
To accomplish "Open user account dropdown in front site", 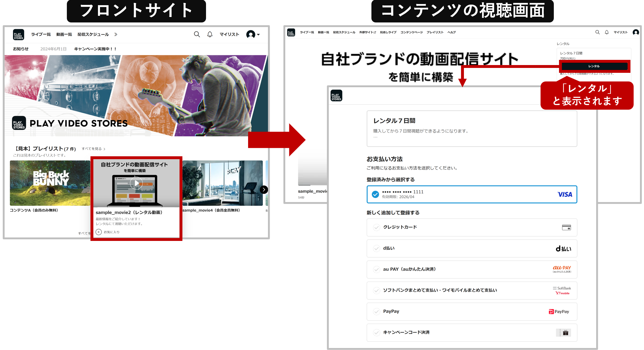I will point(253,35).
